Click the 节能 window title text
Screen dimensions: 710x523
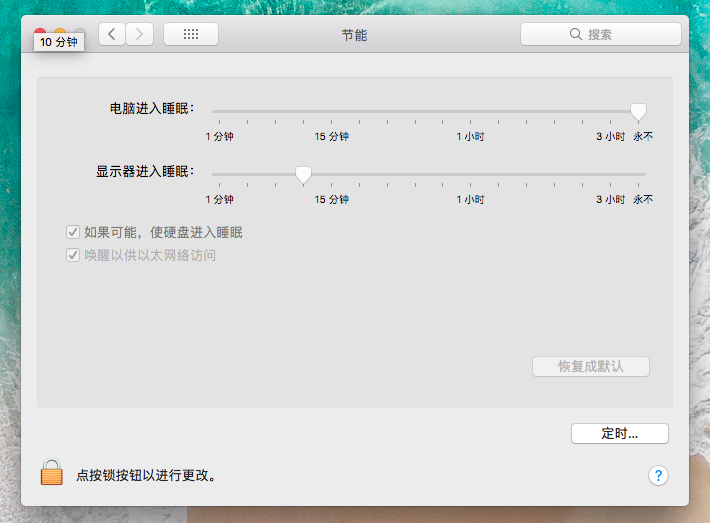pyautogui.click(x=354, y=34)
